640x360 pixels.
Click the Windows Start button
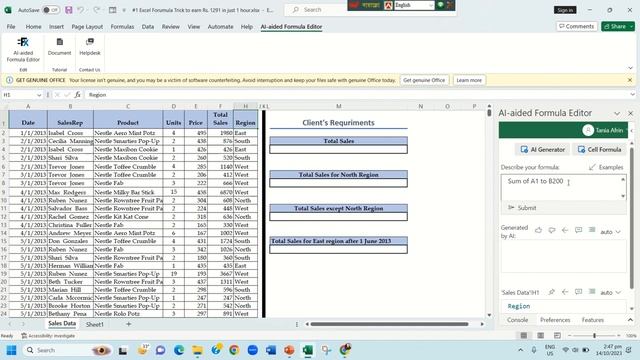click(11, 350)
